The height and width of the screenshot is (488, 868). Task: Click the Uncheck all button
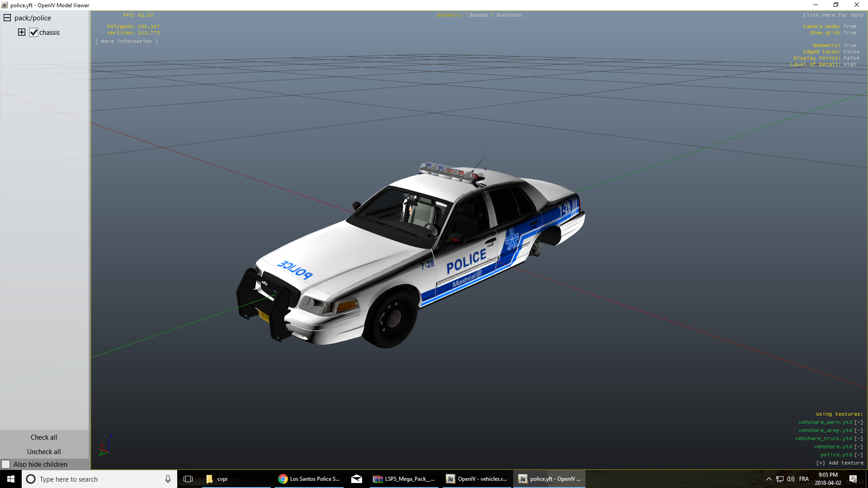44,451
